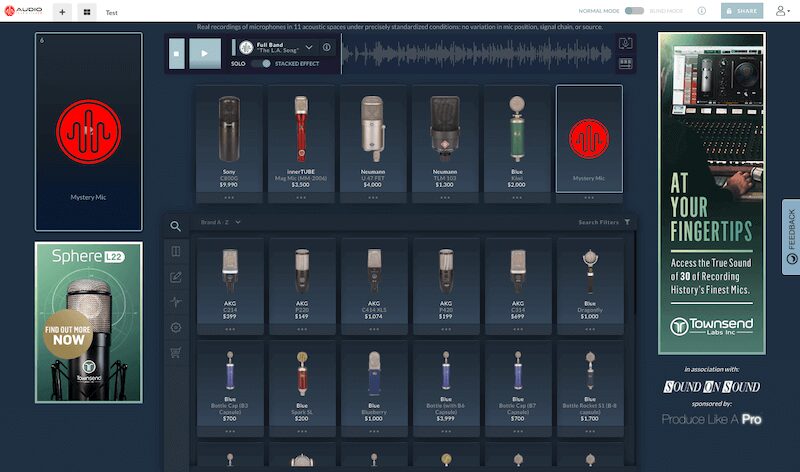Open the mode info icon beside Blind Mode

pos(702,11)
